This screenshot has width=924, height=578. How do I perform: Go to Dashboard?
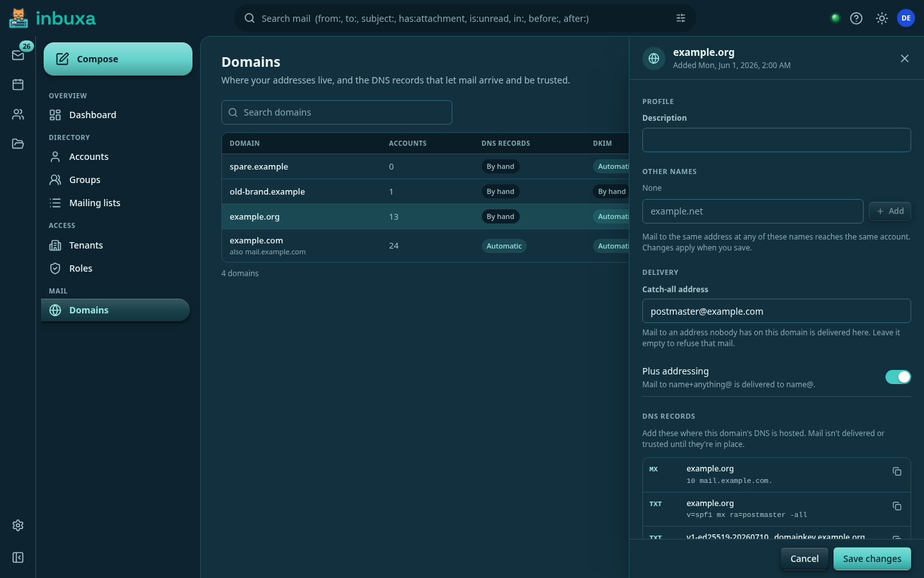[x=116, y=115]
